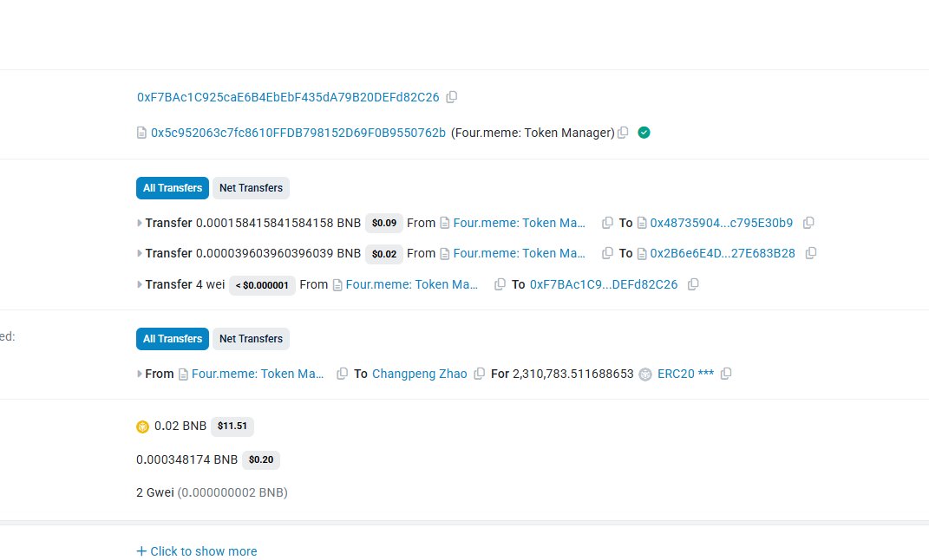Copy recipient address 0xF7BAc1C9...DEFd82C26
The width and height of the screenshot is (929, 560).
click(x=693, y=284)
